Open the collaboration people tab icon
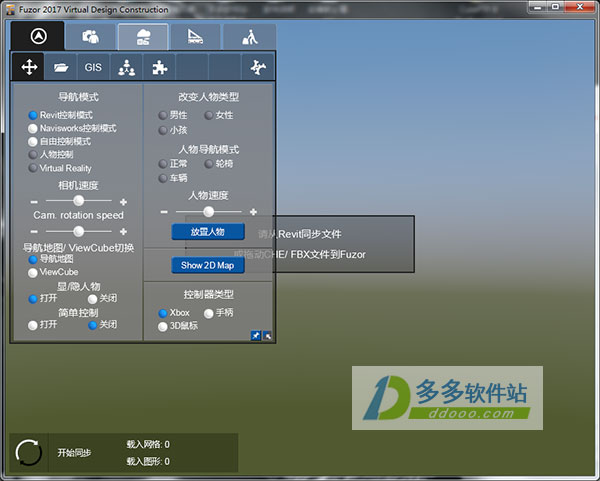Screen dimensions: 600x481 [91, 37]
